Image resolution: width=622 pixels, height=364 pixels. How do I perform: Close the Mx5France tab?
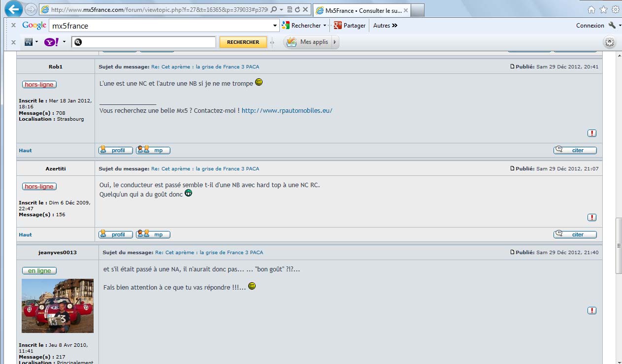[x=405, y=10]
